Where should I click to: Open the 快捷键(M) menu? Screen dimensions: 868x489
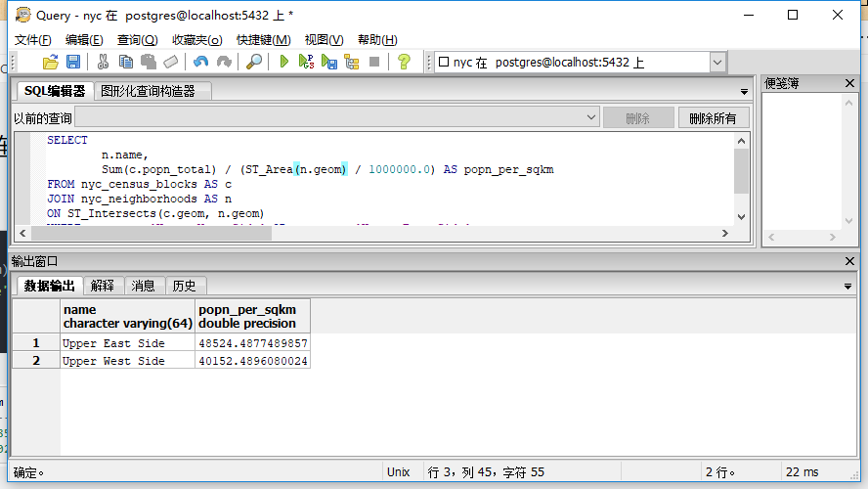point(264,40)
